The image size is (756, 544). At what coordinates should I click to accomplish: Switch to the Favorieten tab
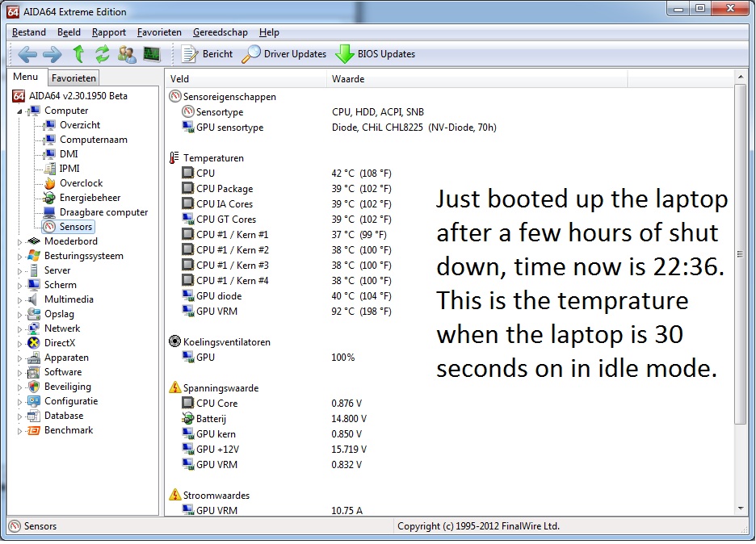pos(73,78)
